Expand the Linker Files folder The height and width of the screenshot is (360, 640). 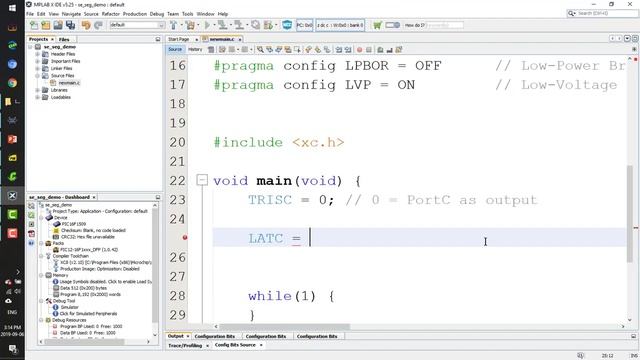[x=38, y=68]
